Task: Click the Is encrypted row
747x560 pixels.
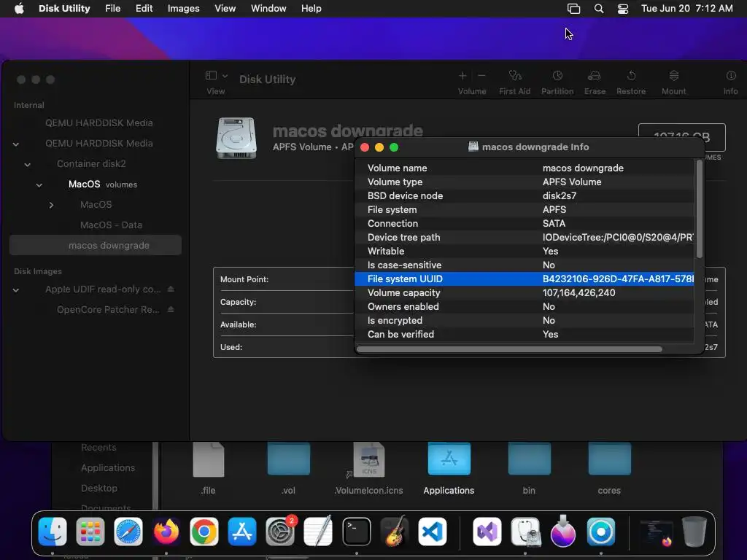Action: click(x=524, y=321)
